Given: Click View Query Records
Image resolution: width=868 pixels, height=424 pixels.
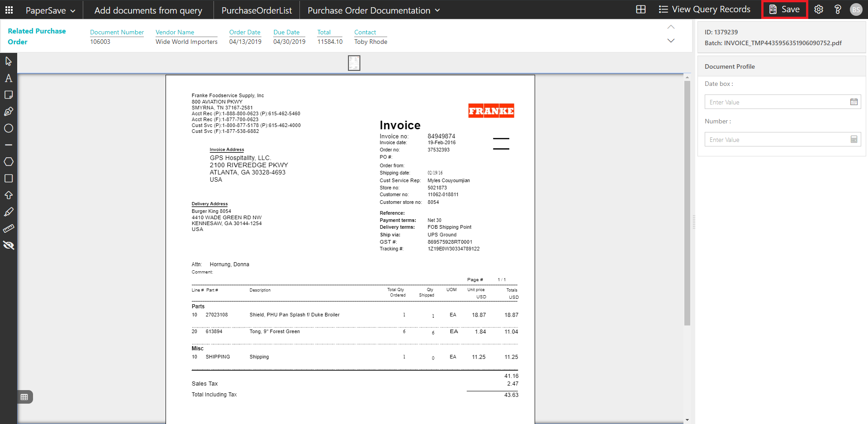Looking at the screenshot, I should pyautogui.click(x=704, y=9).
